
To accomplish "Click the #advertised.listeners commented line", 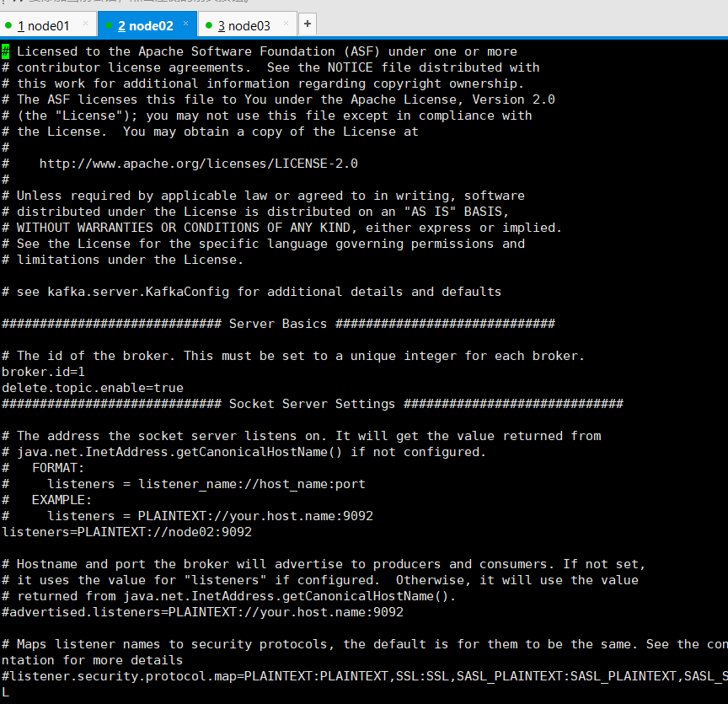I will point(202,612).
